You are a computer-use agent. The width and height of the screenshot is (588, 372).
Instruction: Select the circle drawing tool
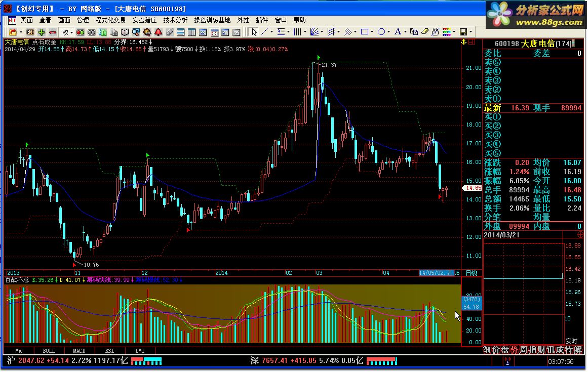tap(381, 32)
